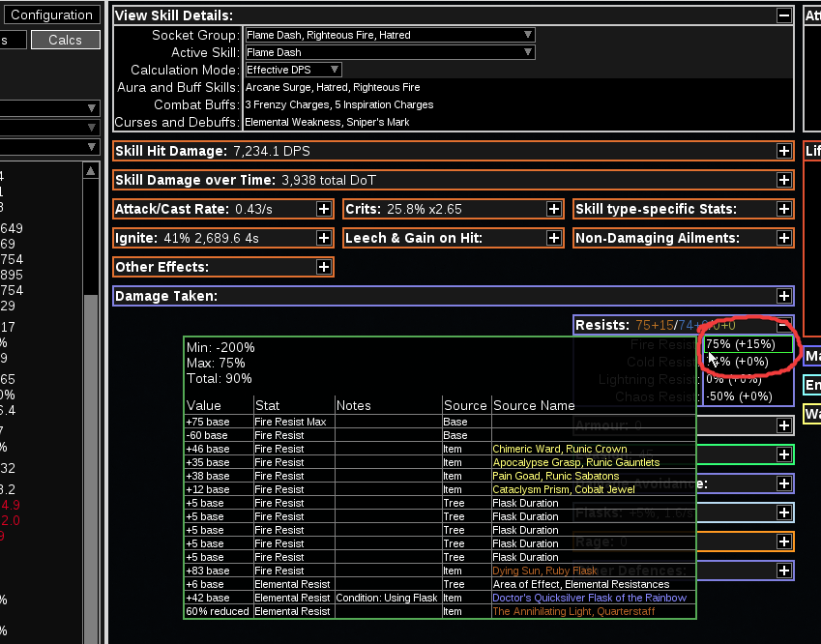Expand the Ignite damage breakdown
The image size is (821, 644).
(323, 238)
